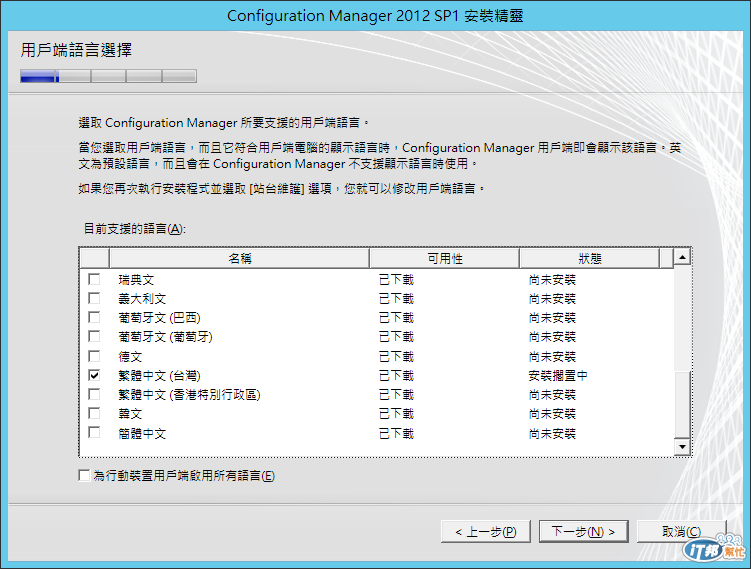This screenshot has height=569, width=751.
Task: Select the 瑞典文 row name
Action: point(136,280)
